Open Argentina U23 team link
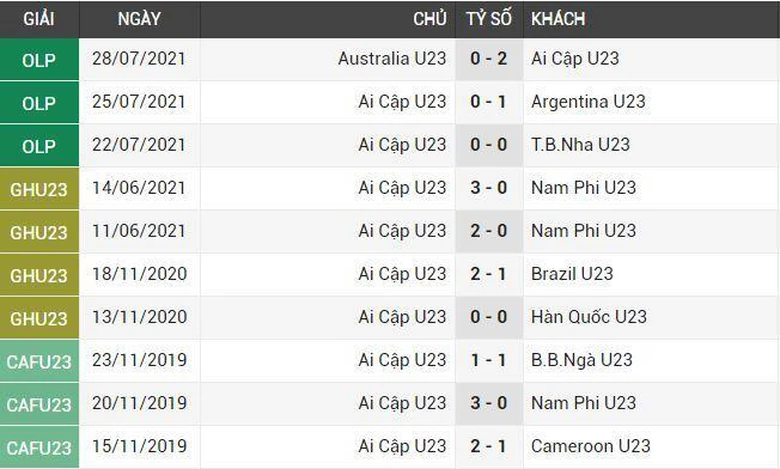Image resolution: width=780 pixels, height=469 pixels. [x=588, y=101]
